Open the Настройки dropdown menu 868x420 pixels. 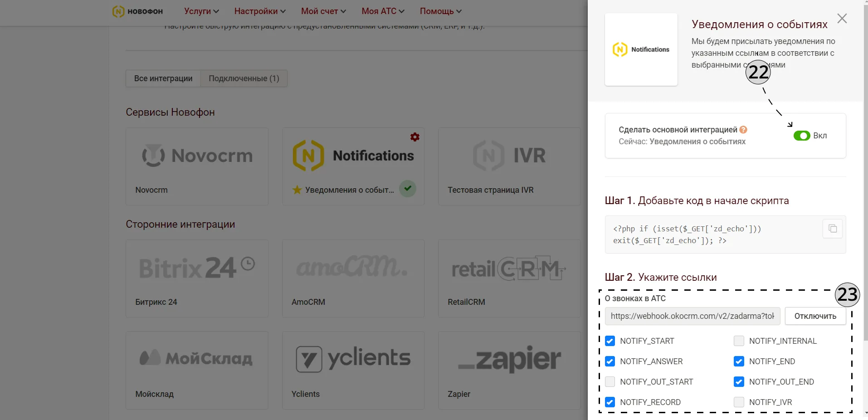click(260, 11)
